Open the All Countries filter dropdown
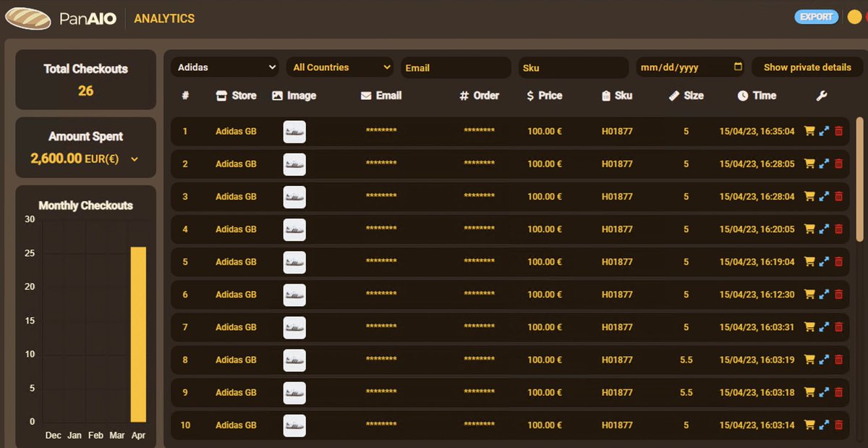This screenshot has height=448, width=868. click(340, 67)
